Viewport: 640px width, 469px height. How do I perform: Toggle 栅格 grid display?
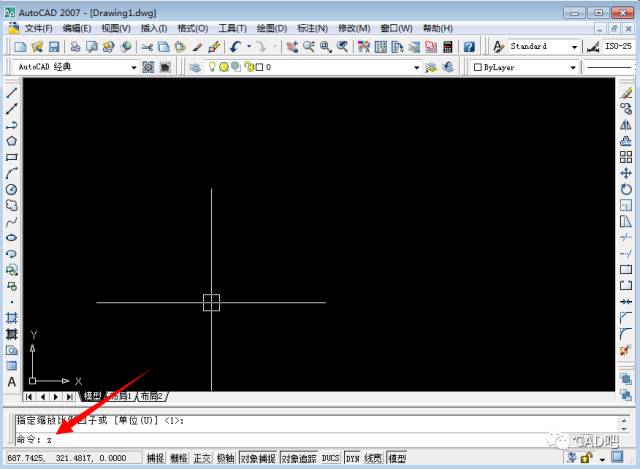179,459
